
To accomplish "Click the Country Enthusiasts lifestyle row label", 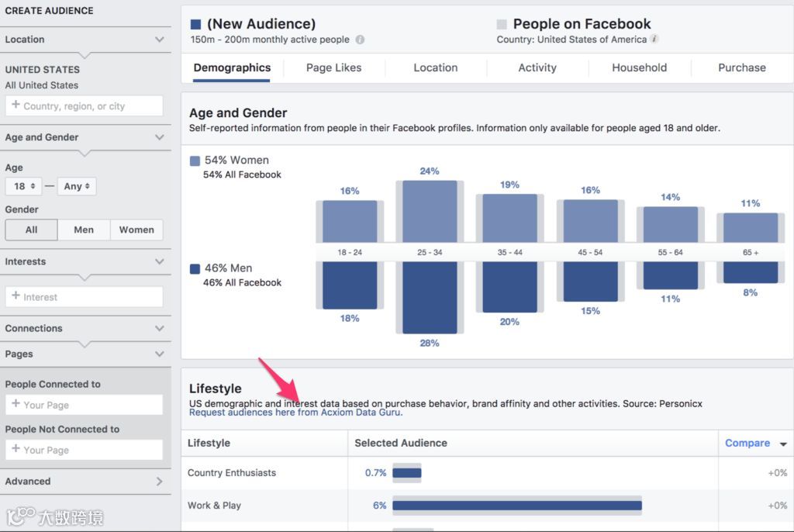I will point(232,473).
